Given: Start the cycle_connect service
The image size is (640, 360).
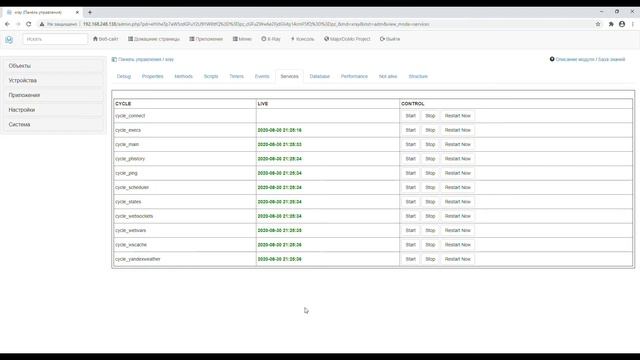Looking at the screenshot, I should [x=411, y=116].
